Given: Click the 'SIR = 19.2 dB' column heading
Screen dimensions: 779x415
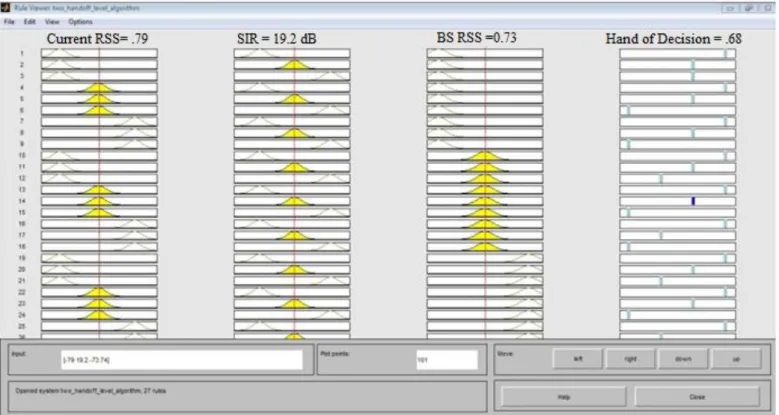Looking at the screenshot, I should 277,39.
